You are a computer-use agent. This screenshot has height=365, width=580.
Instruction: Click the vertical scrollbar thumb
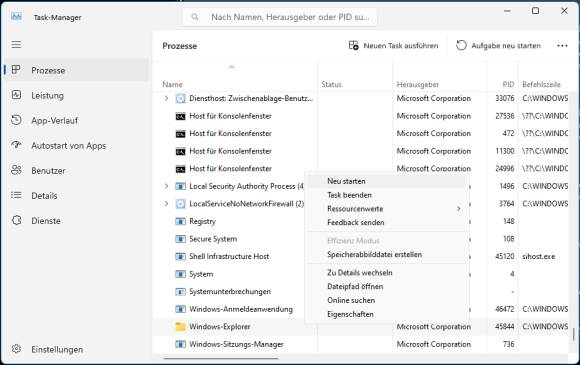[574, 334]
